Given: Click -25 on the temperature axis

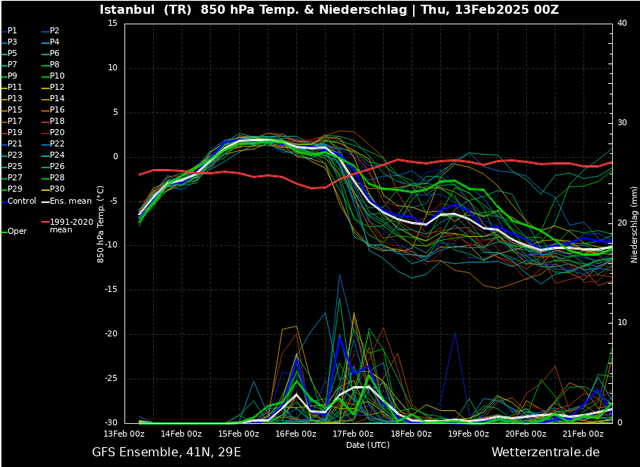Looking at the screenshot, I should 111,379.
